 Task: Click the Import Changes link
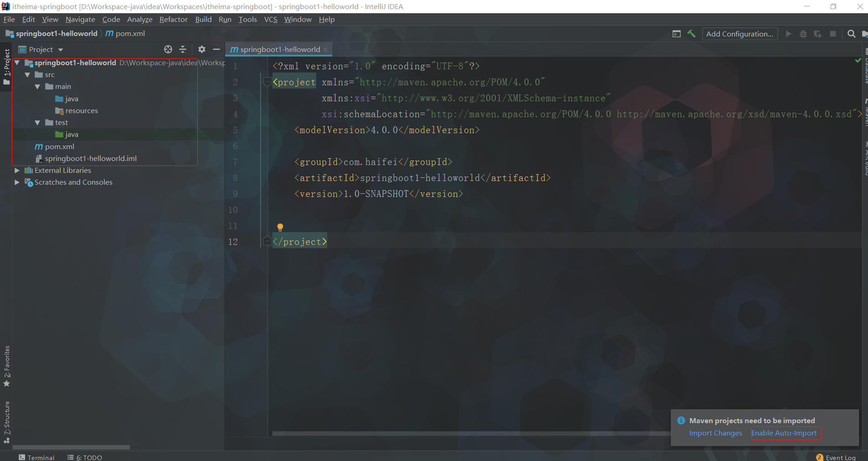(x=715, y=433)
